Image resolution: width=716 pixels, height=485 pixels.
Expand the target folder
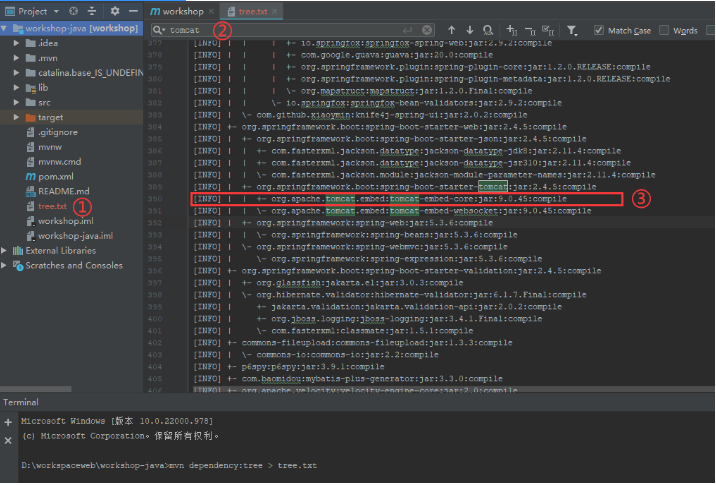[16, 117]
